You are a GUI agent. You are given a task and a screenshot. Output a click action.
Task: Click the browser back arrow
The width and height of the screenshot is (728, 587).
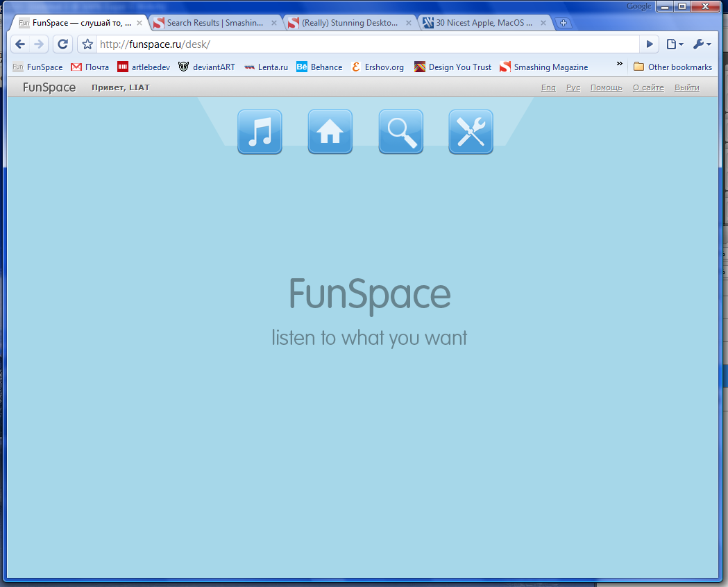coord(20,44)
